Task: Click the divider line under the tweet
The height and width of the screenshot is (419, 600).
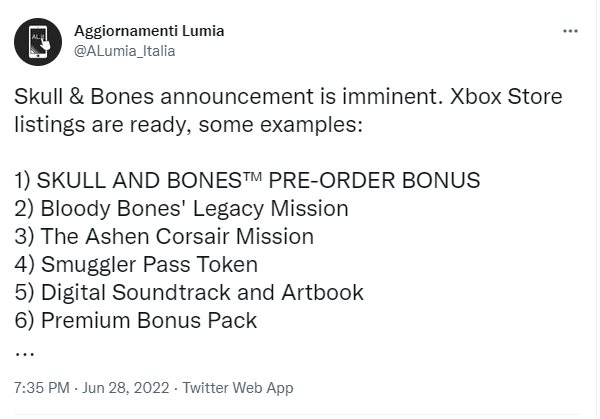Action: coord(297,414)
